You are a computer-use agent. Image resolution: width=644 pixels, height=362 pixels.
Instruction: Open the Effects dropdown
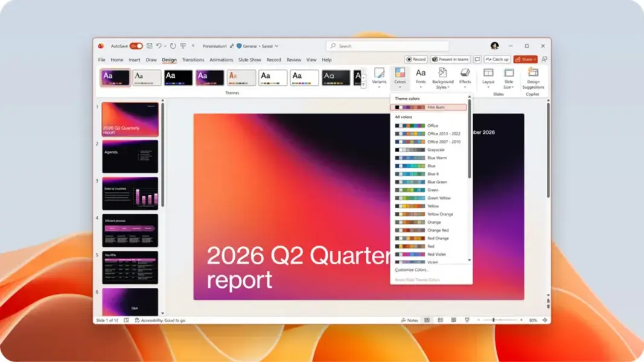click(465, 78)
